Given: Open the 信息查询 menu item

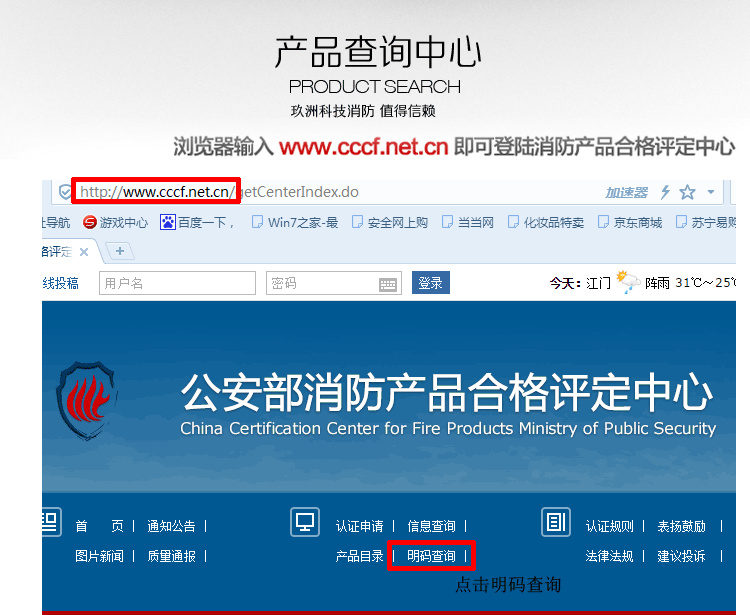Looking at the screenshot, I should pos(431,526).
